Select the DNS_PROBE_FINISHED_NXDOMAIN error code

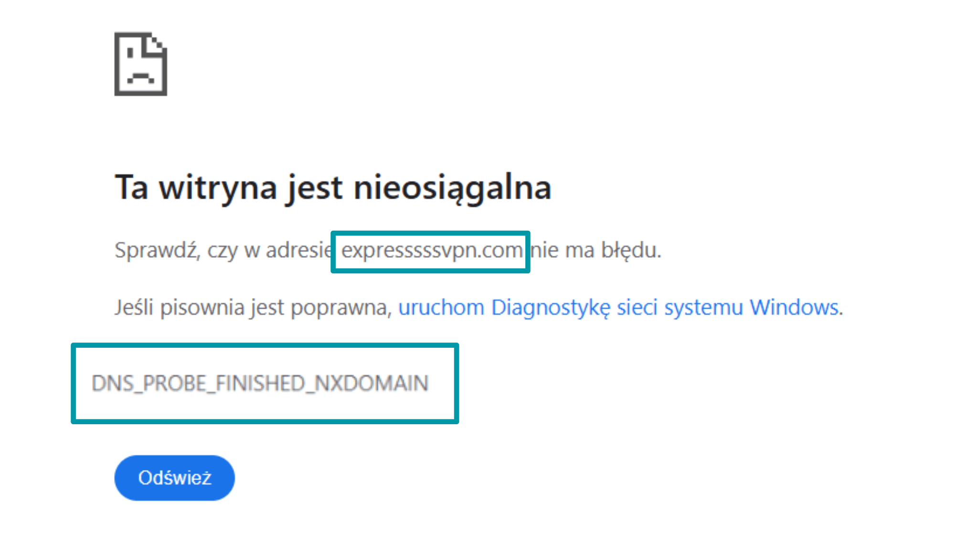point(260,382)
